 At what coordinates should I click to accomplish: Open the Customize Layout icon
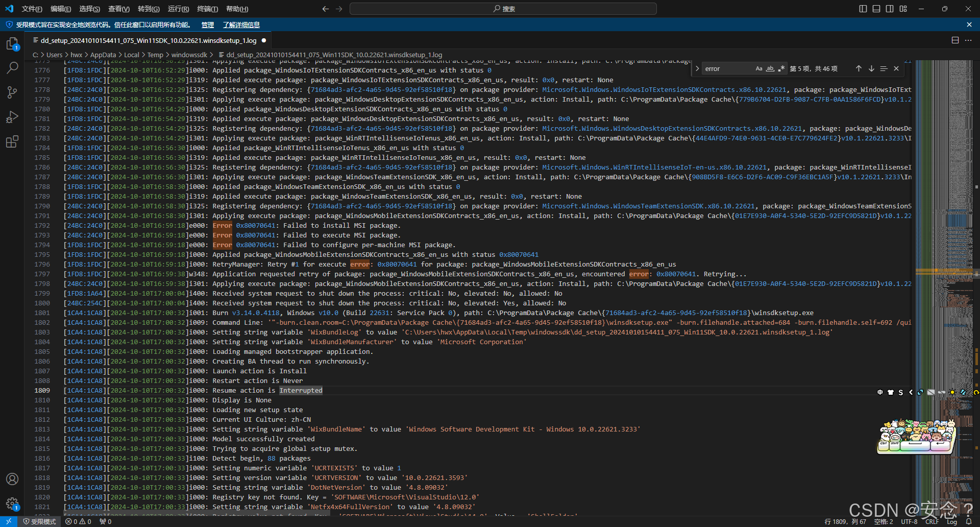903,9
